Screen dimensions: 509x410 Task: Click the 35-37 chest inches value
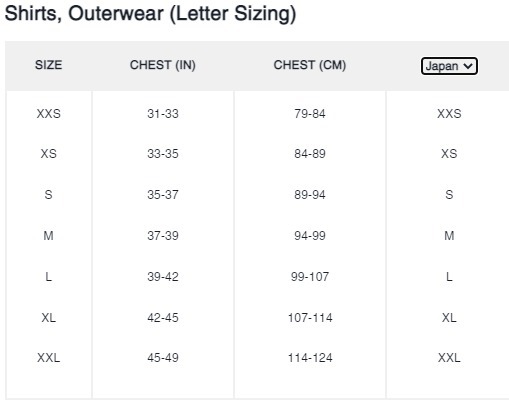click(x=163, y=195)
